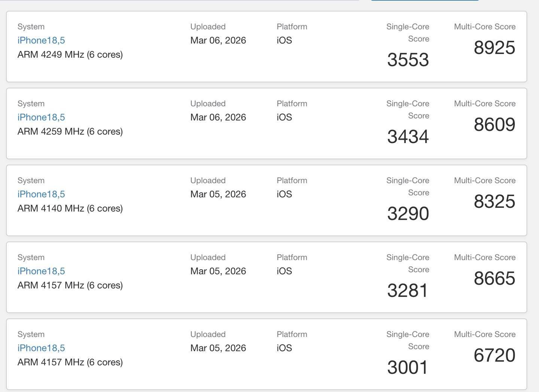Click the 8665 multi-core score value
The image size is (539, 392).
pos(494,279)
